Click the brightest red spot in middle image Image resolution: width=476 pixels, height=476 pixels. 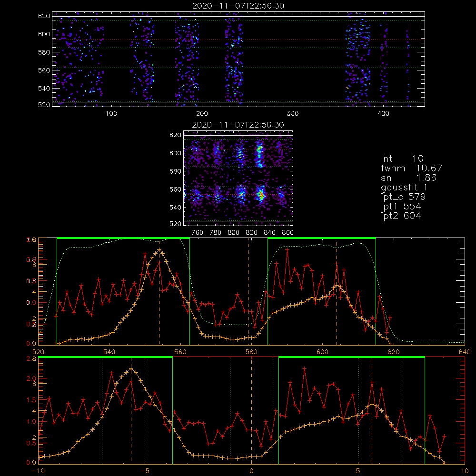click(x=260, y=195)
